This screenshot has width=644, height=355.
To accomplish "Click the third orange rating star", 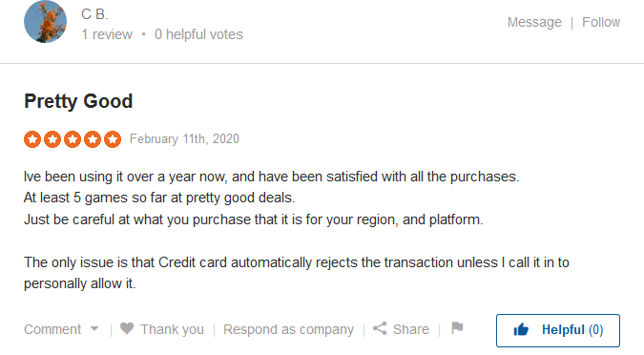I will click(73, 139).
